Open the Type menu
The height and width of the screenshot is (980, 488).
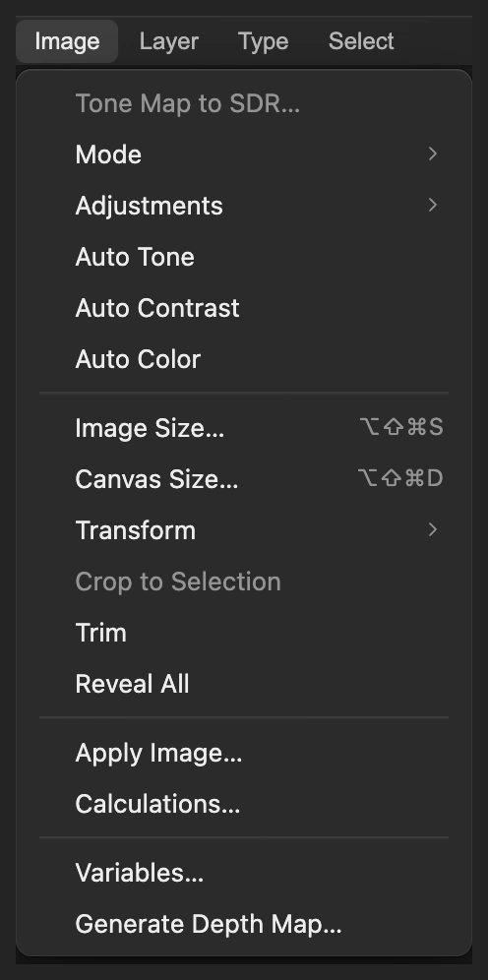point(263,41)
